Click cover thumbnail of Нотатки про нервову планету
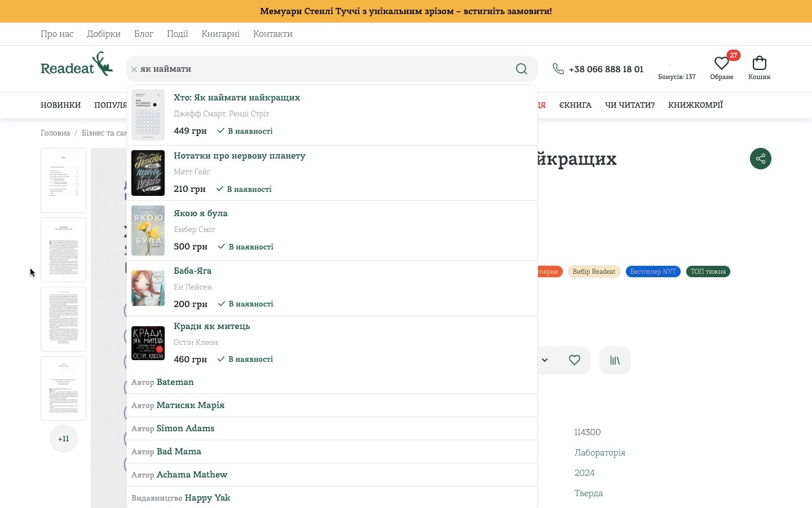 (x=148, y=173)
